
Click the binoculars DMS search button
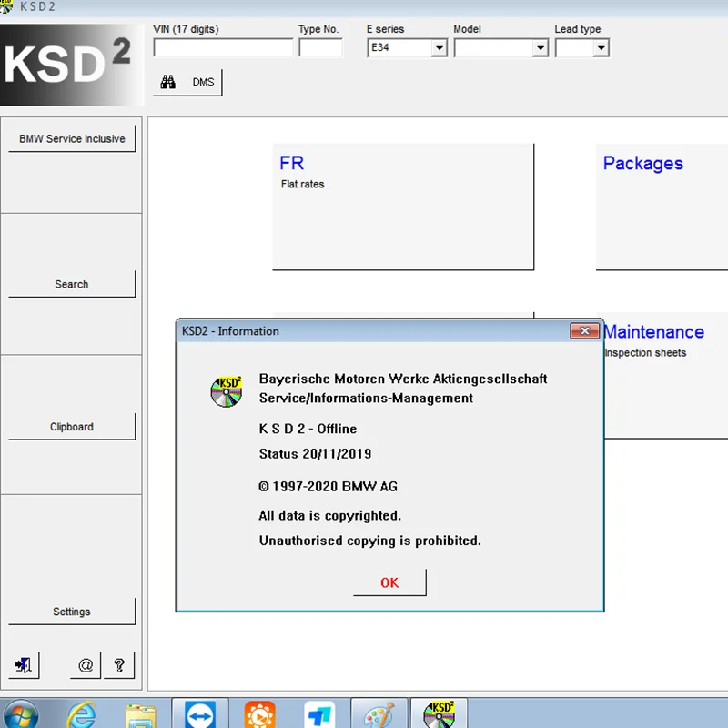(187, 83)
